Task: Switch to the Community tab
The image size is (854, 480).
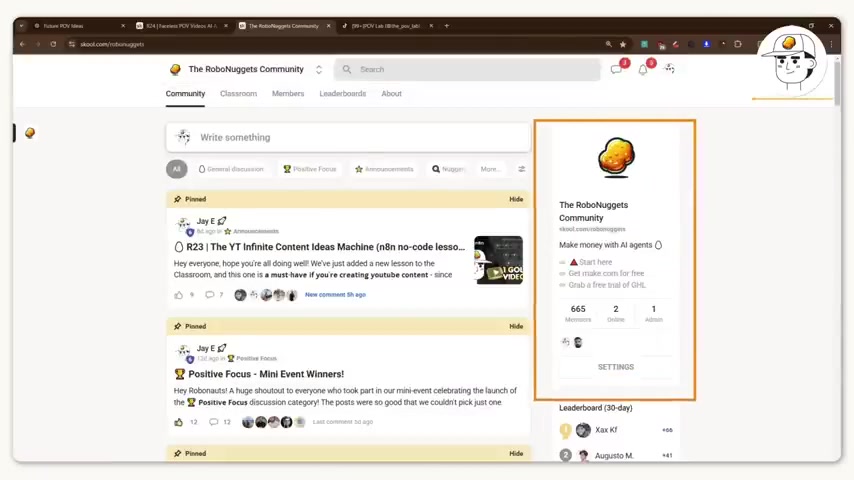Action: (x=185, y=94)
